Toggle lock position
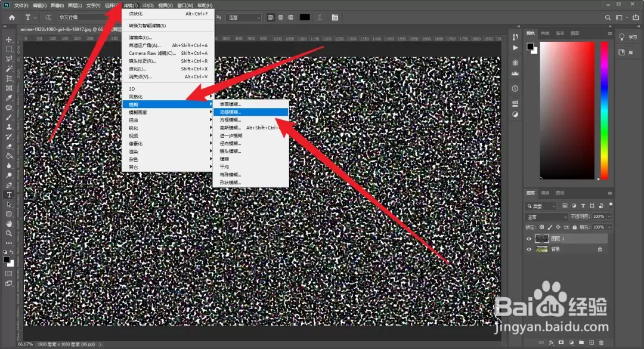 [558, 227]
